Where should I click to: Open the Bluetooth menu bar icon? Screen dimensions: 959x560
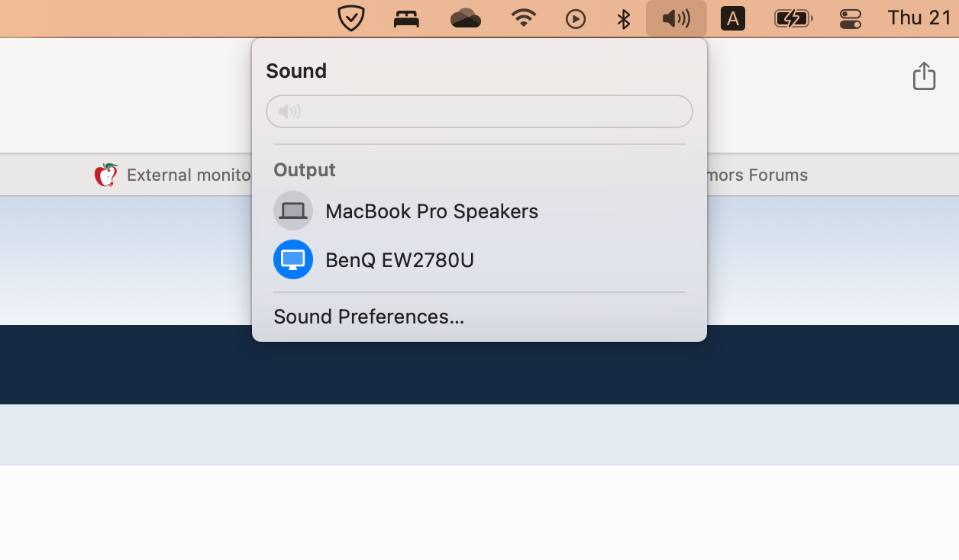624,19
